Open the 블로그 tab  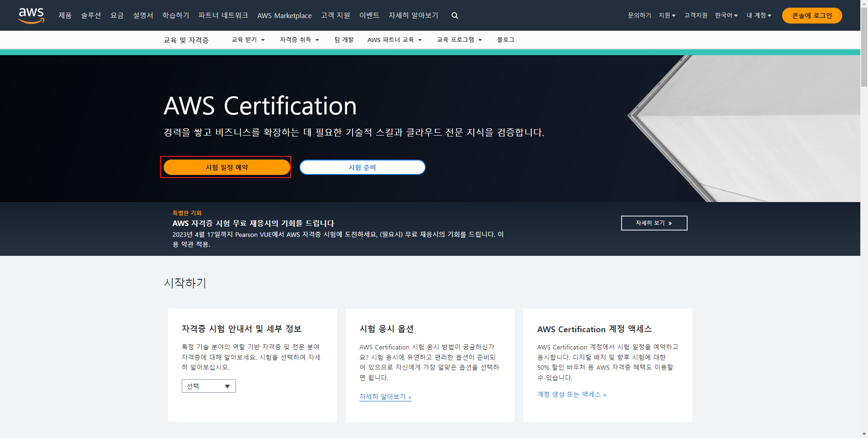[x=506, y=40]
